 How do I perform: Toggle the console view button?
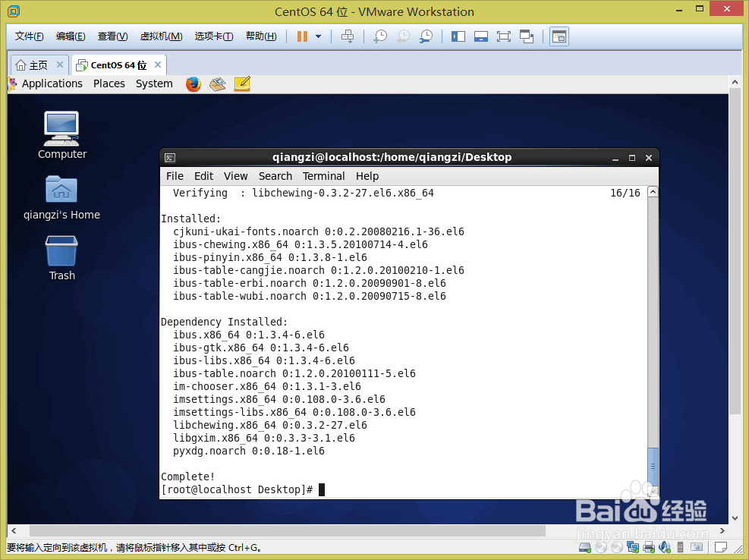559,36
